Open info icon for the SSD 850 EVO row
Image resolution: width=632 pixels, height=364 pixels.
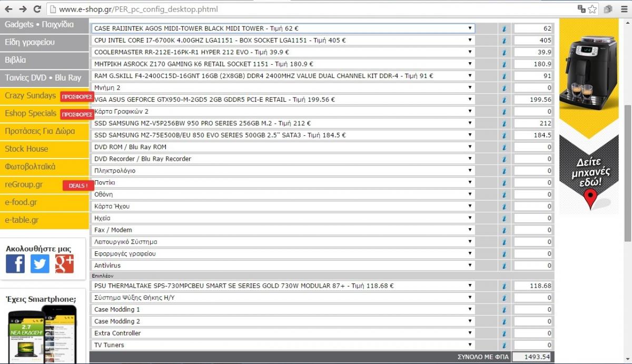tap(504, 135)
